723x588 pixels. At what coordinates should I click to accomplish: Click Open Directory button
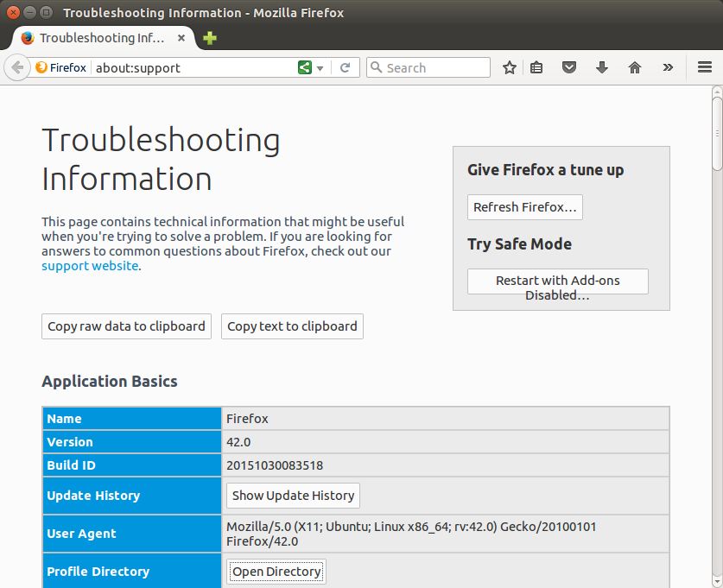click(x=276, y=572)
